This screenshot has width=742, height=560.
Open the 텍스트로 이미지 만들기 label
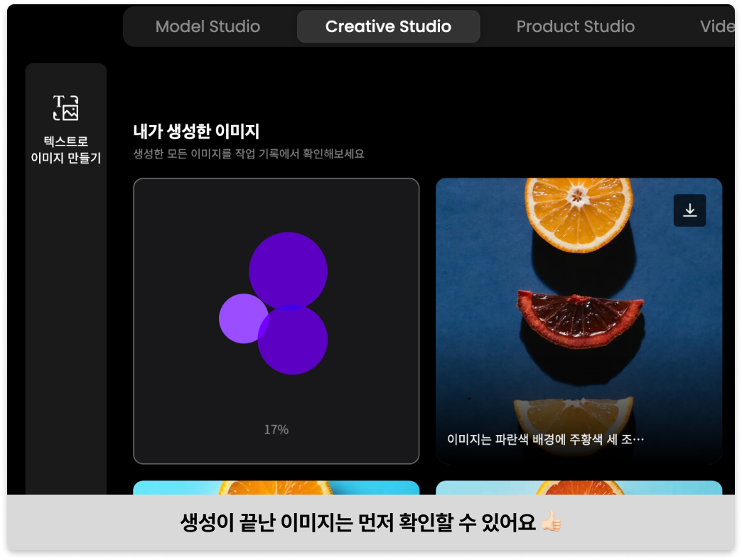(66, 149)
